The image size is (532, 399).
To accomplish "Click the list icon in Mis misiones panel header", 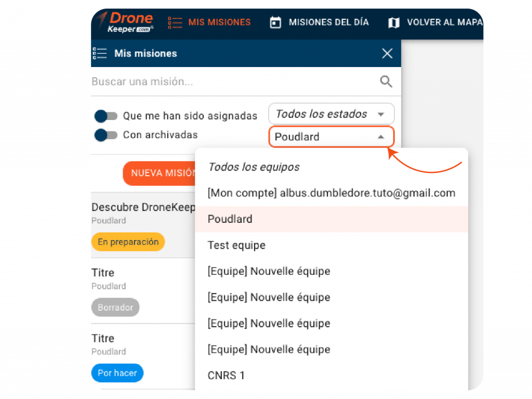I will (100, 53).
